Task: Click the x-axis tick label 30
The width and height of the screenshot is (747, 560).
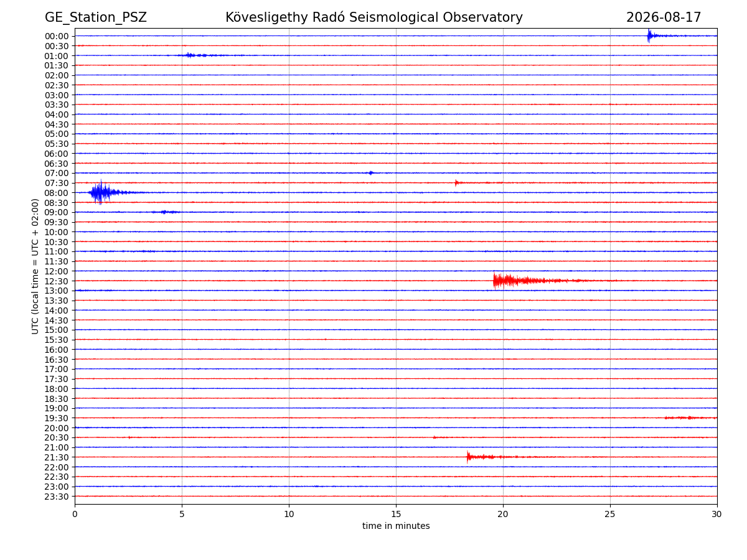Action: point(717,515)
